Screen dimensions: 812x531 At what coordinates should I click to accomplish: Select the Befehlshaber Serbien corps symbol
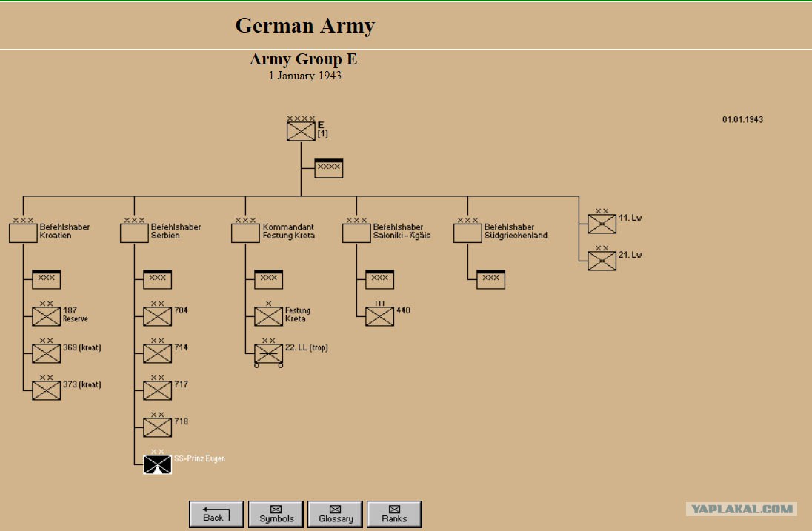134,233
